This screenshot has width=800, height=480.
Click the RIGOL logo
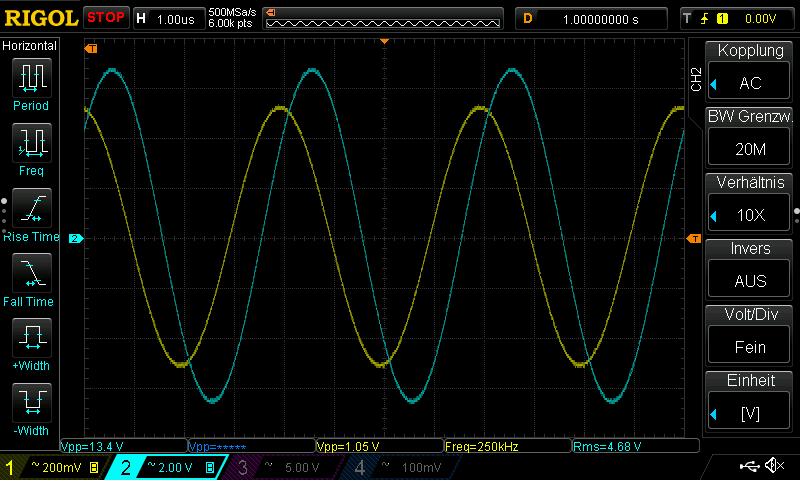[x=41, y=18]
